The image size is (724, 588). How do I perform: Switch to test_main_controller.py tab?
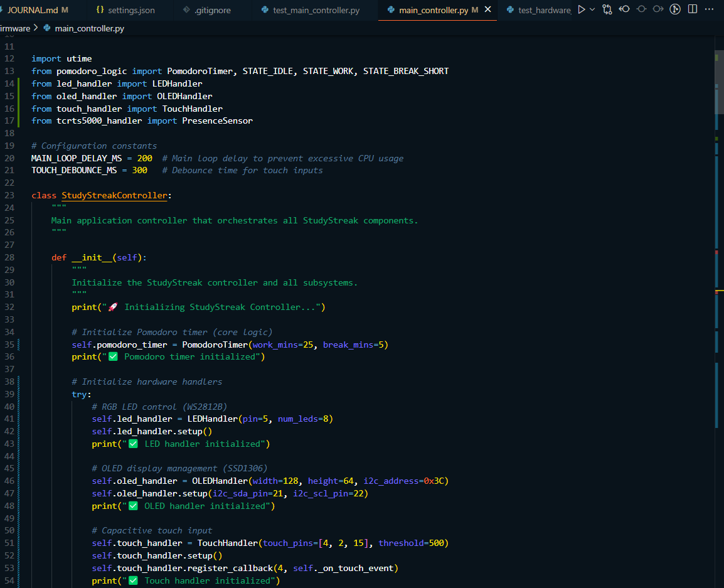tap(311, 9)
